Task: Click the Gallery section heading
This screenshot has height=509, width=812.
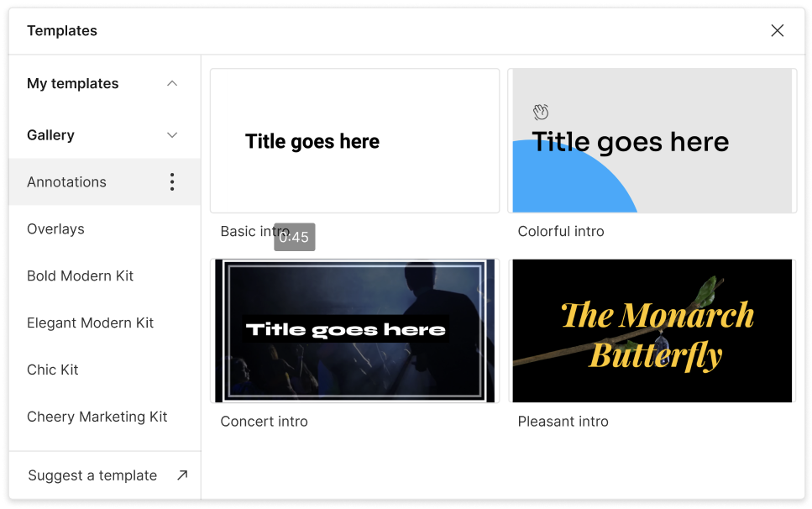Action: [x=50, y=135]
